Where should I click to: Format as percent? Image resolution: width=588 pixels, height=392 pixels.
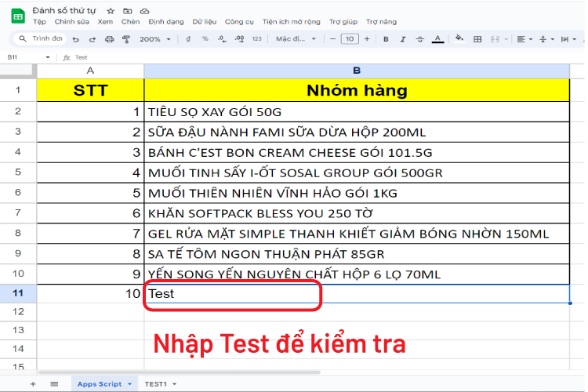click(205, 38)
